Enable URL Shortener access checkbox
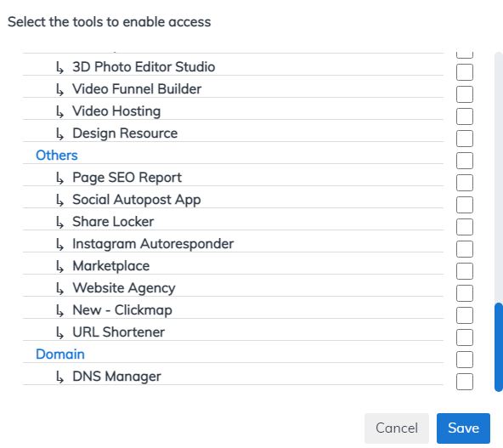 465,337
